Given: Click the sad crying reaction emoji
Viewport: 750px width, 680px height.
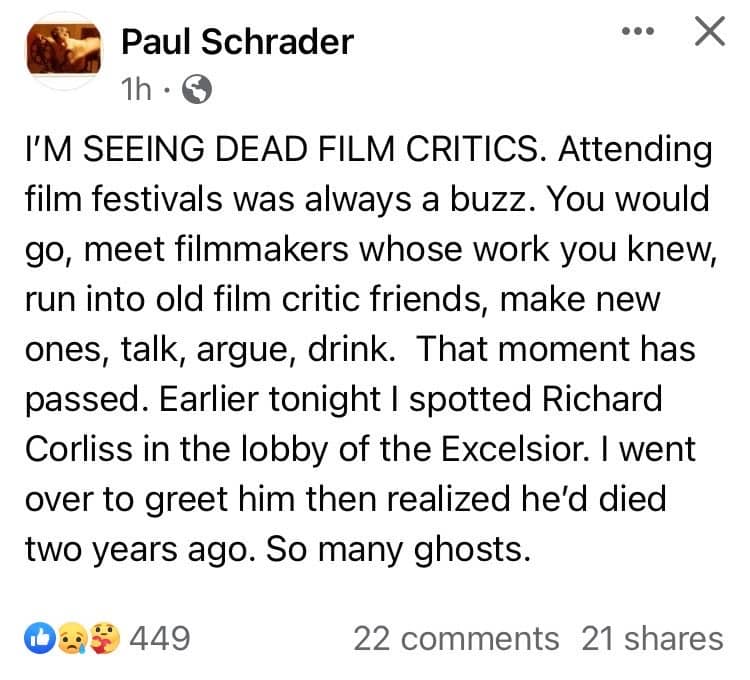Looking at the screenshot, I should tap(73, 638).
